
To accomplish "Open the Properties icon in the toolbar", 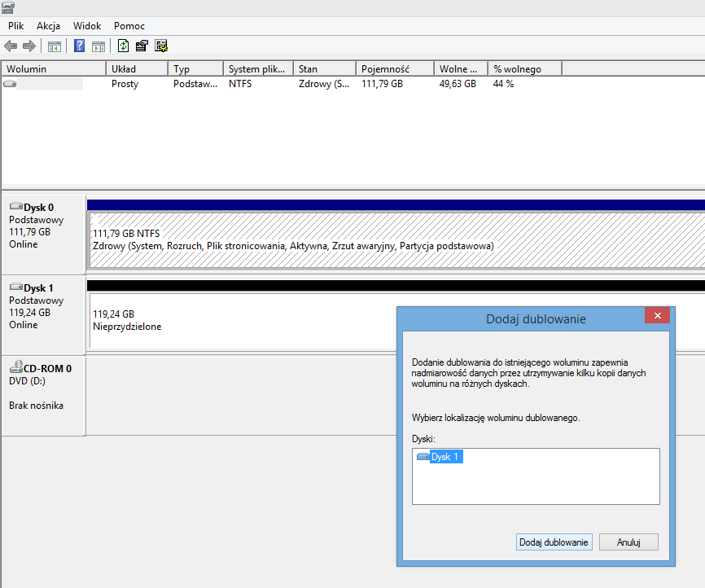I will pos(142,46).
